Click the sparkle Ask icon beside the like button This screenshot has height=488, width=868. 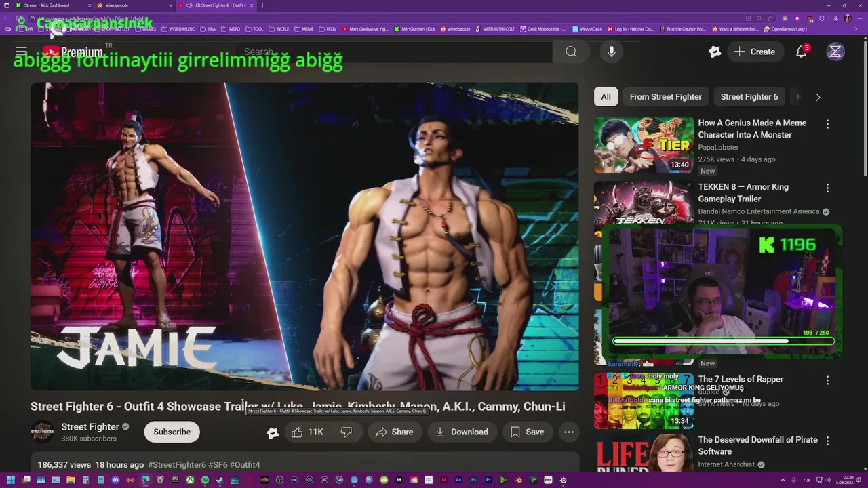click(273, 432)
